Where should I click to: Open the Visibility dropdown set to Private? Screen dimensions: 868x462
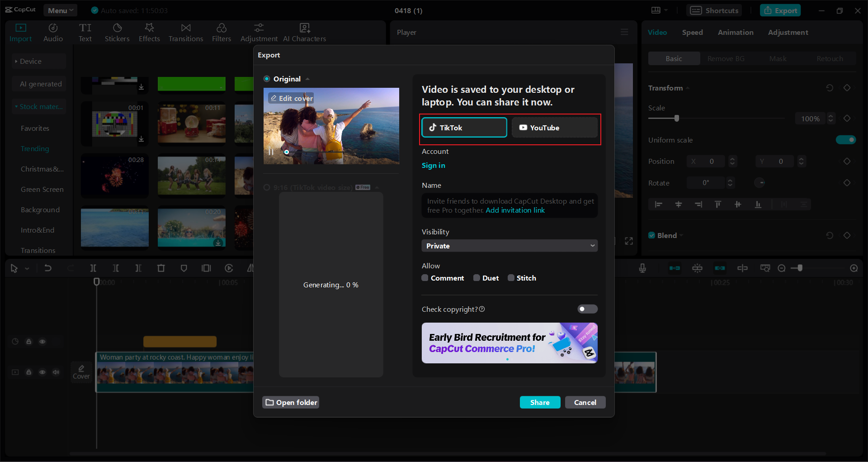coord(509,246)
